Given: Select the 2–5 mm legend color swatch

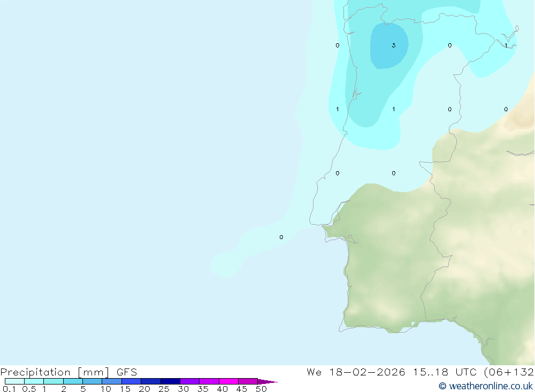Looking at the screenshot, I should point(73,381).
